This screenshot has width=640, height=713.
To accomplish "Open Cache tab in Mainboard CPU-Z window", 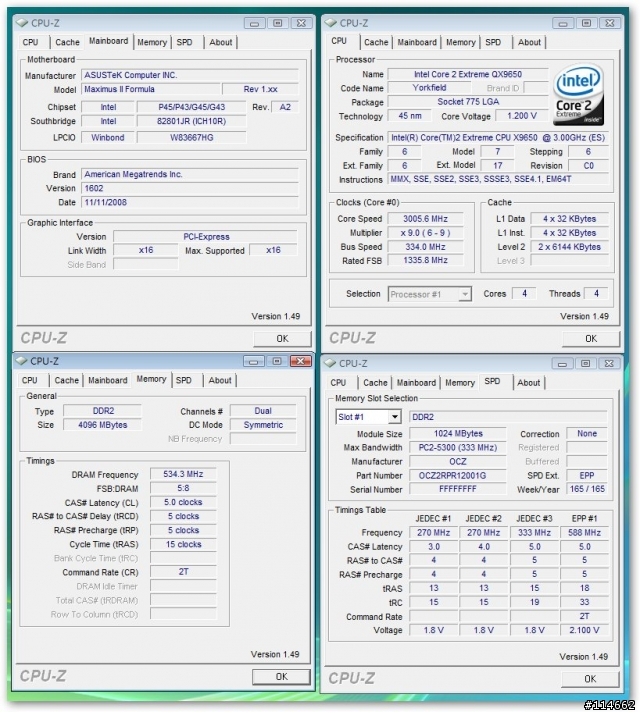I will click(x=67, y=42).
